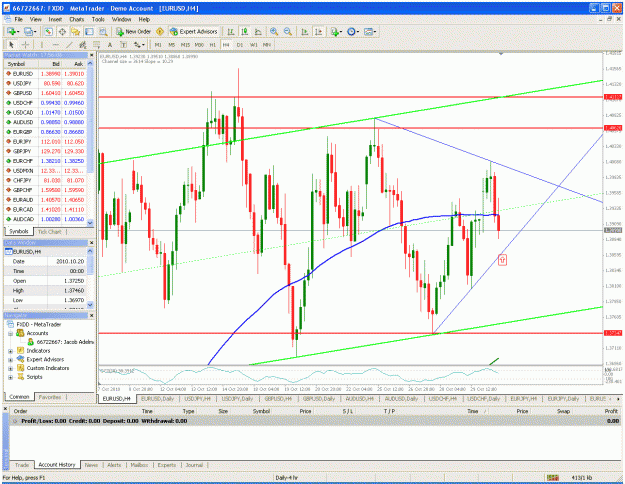This screenshot has height=484, width=625.
Task: Open the News tab in Terminal
Action: (x=91, y=465)
